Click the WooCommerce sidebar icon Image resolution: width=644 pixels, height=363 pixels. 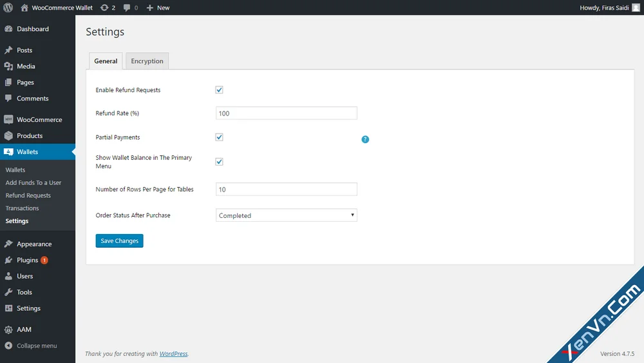click(8, 120)
